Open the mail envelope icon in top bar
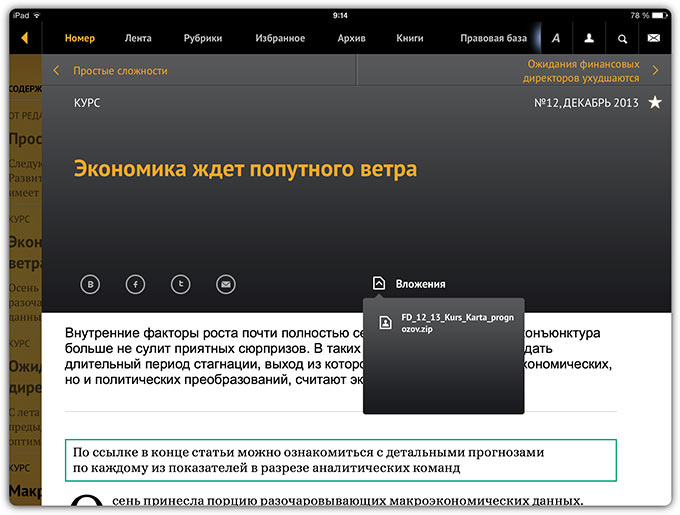Screen dimensions: 680x515 pos(654,39)
